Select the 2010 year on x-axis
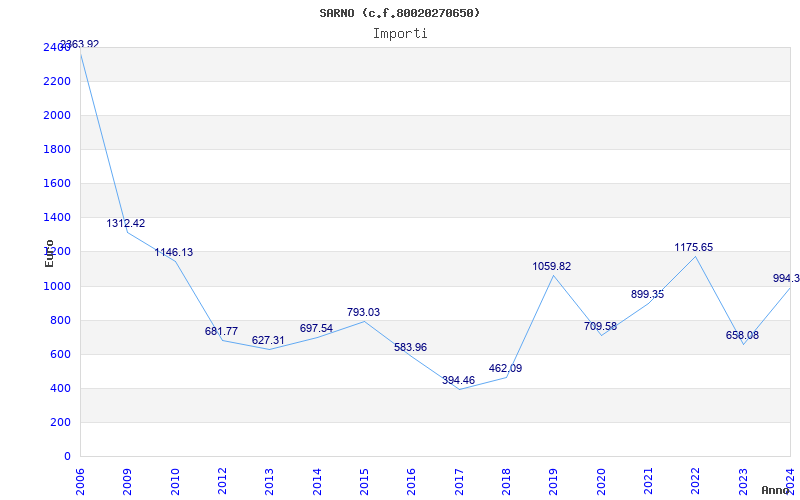 point(175,481)
